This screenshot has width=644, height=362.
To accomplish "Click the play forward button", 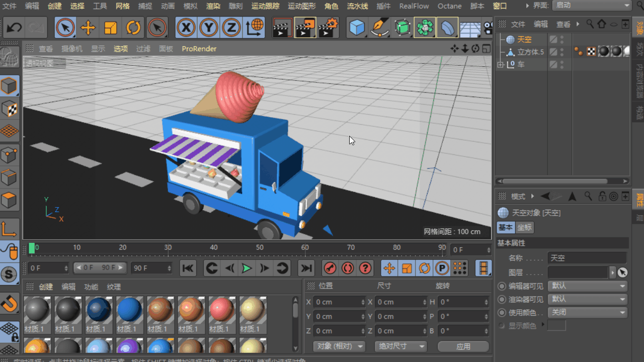I will pos(247,268).
